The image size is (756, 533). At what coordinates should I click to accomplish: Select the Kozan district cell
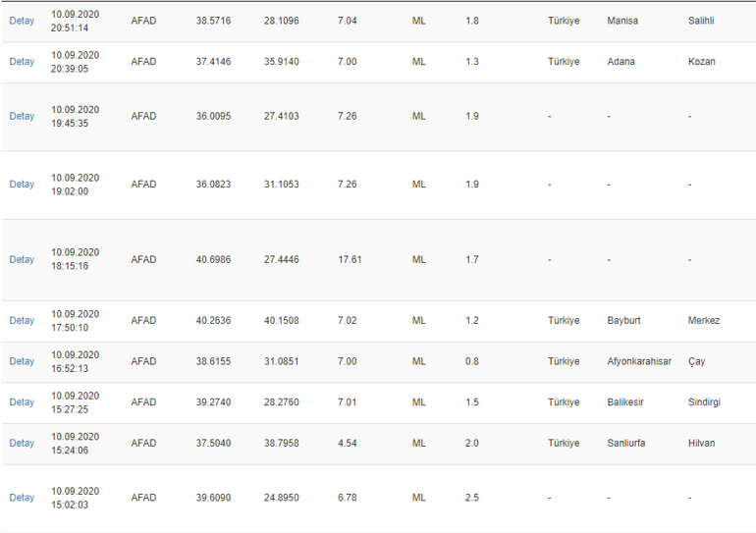[702, 62]
